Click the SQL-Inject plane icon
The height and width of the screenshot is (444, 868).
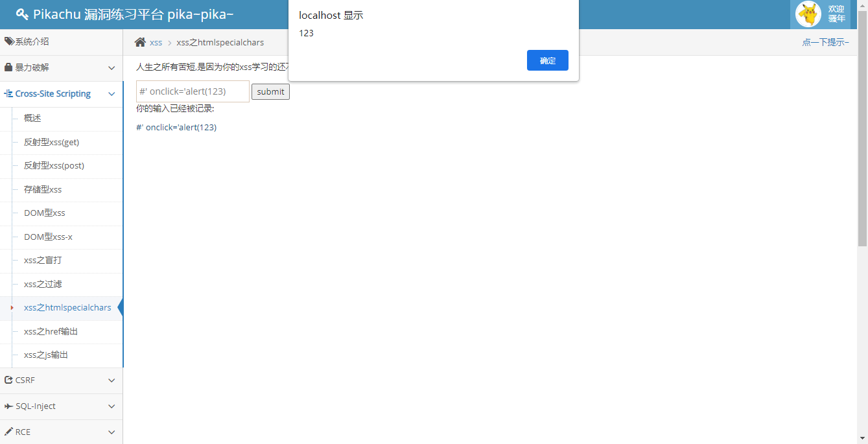click(9, 406)
